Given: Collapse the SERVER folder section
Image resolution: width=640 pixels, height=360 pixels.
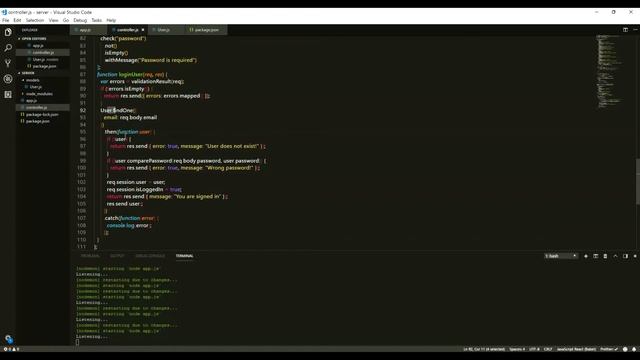Looking at the screenshot, I should (x=28, y=73).
